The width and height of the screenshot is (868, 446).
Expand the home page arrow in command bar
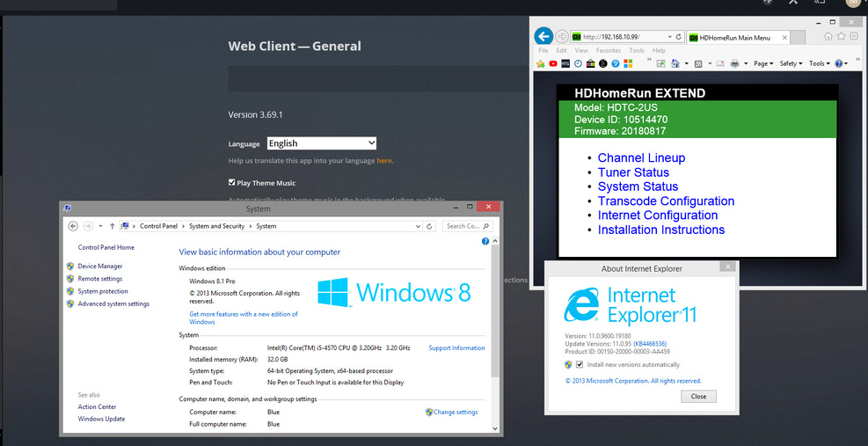(687, 63)
